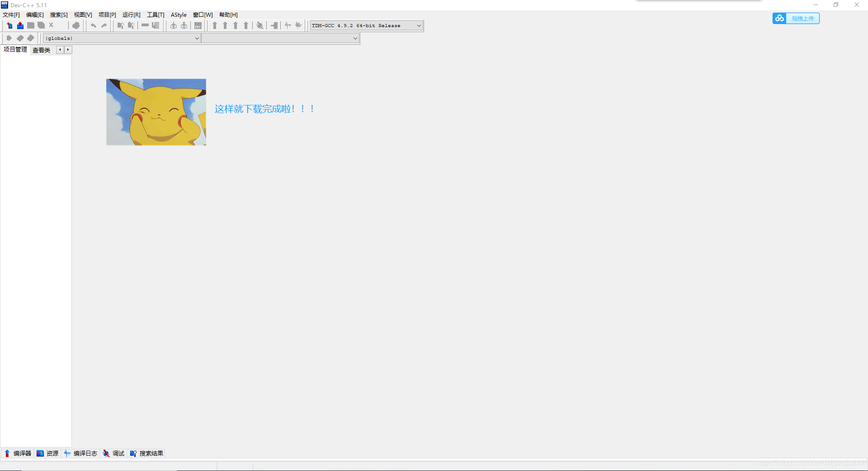868x471 pixels.
Task: Open the 文件[F] menu
Action: pos(11,15)
